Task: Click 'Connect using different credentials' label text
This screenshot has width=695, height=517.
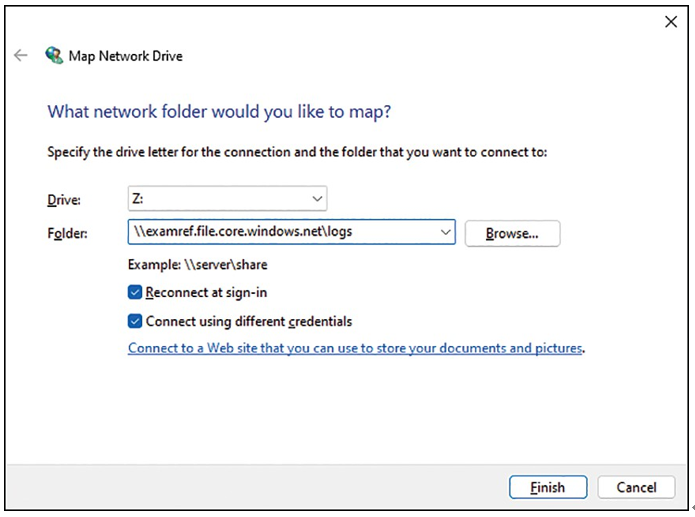Action: 249,321
